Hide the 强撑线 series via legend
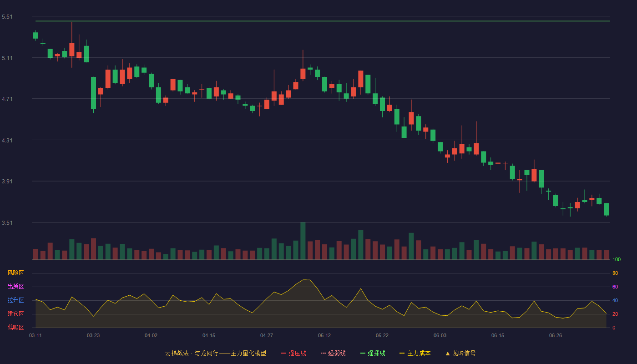This screenshot has width=637, height=364. [373, 353]
